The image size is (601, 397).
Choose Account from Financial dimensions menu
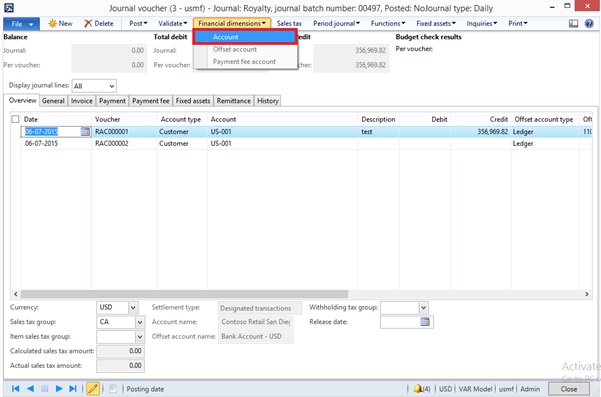[245, 37]
